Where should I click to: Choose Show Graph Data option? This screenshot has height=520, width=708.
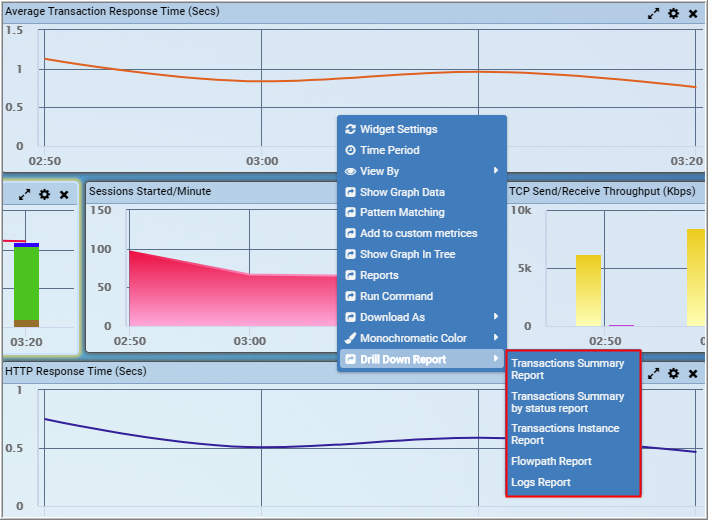pos(402,192)
